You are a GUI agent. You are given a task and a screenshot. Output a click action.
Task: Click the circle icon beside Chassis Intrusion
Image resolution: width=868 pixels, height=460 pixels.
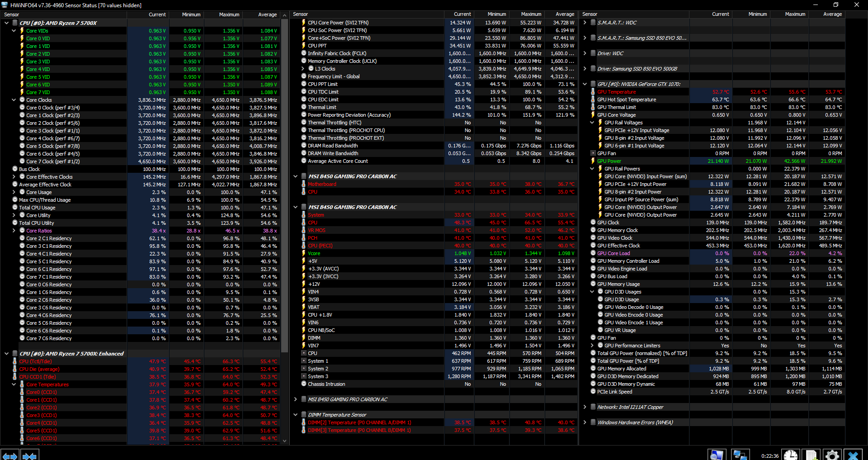coord(304,384)
